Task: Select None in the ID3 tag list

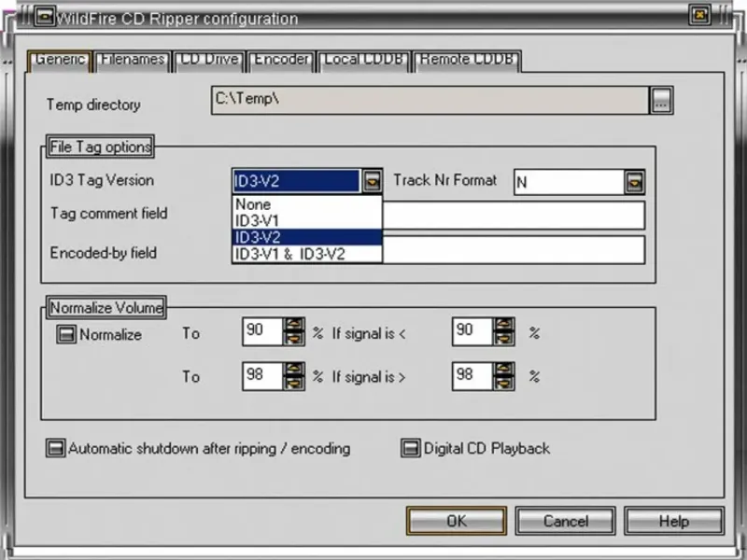Action: point(307,204)
